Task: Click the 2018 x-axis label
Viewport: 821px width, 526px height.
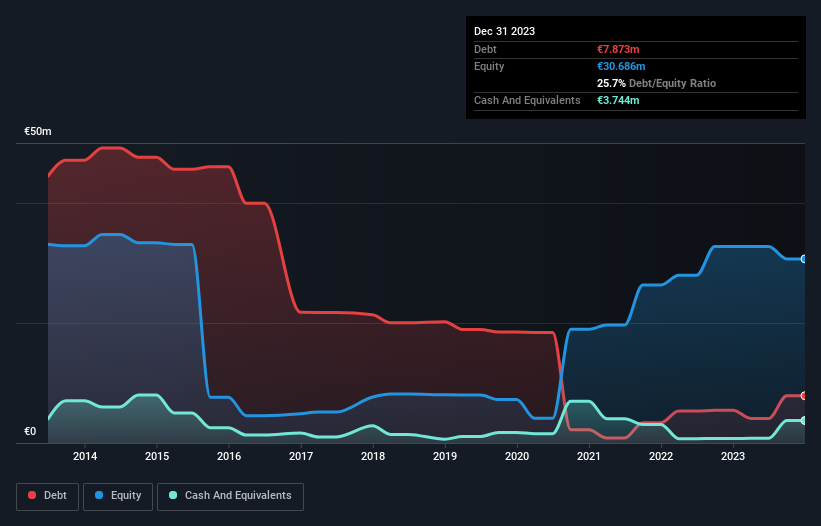Action: [x=373, y=456]
